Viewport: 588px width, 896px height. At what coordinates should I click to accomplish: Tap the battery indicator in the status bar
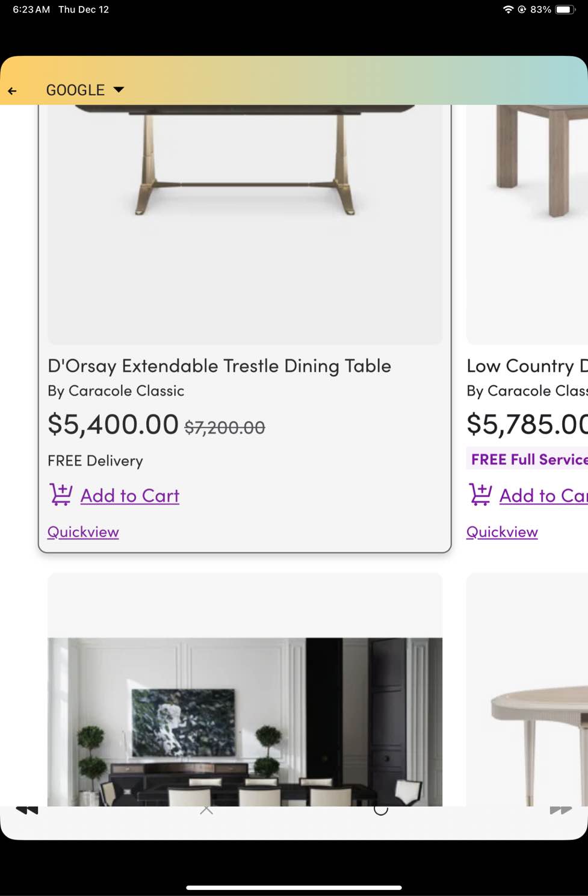[x=566, y=9]
